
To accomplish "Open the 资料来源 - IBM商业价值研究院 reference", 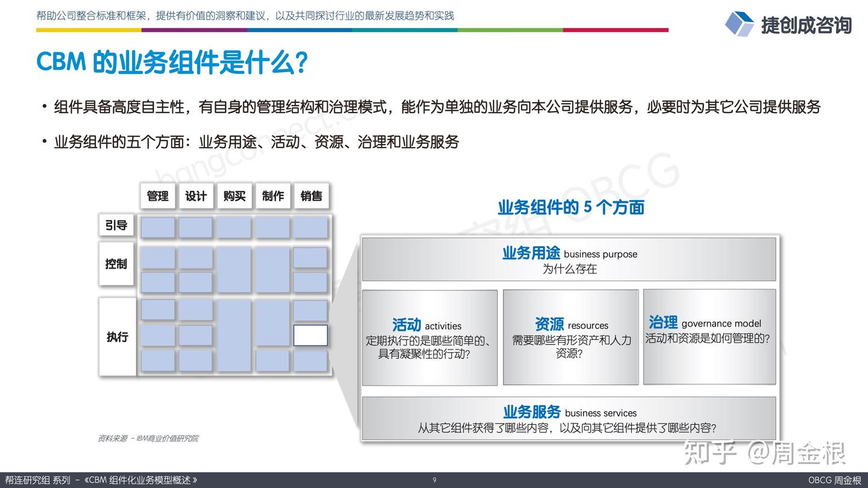I will click(149, 439).
